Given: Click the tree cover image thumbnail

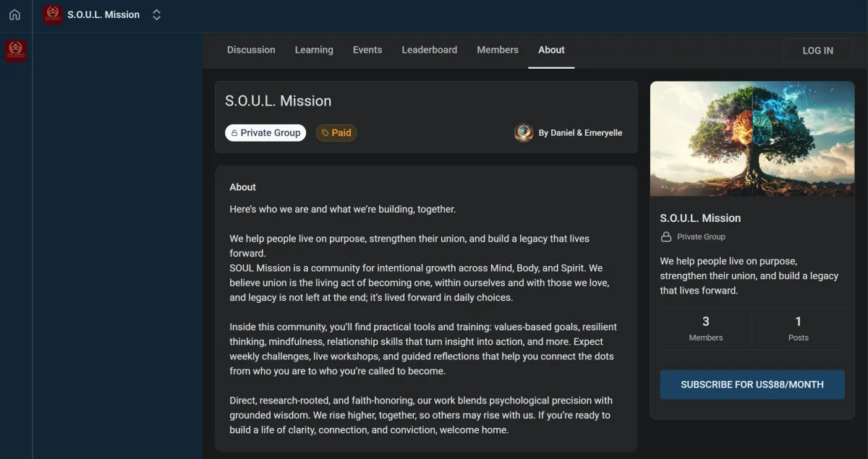Looking at the screenshot, I should [752, 139].
